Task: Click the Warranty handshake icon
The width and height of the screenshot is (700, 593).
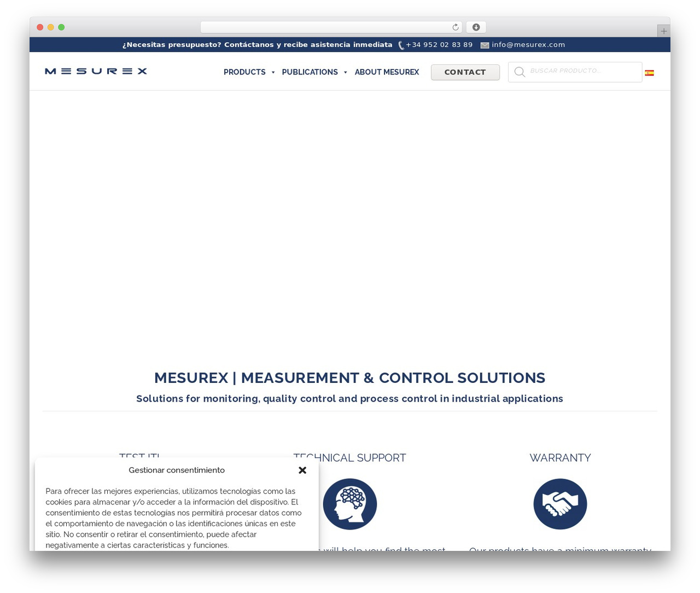Action: coord(560,504)
